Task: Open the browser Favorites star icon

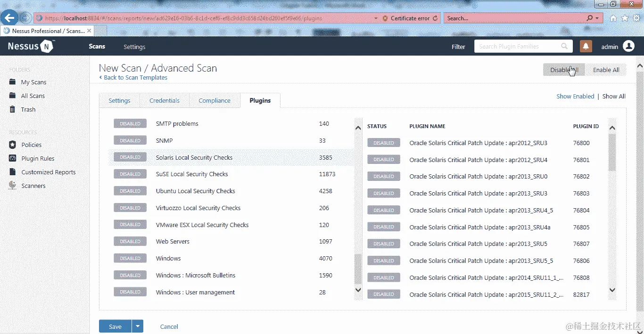Action: point(625,18)
